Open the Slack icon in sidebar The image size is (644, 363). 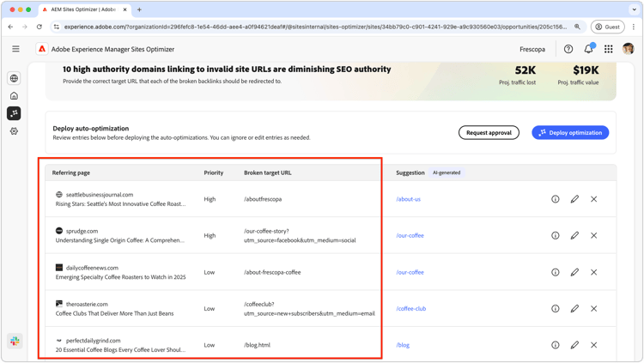pyautogui.click(x=15, y=341)
